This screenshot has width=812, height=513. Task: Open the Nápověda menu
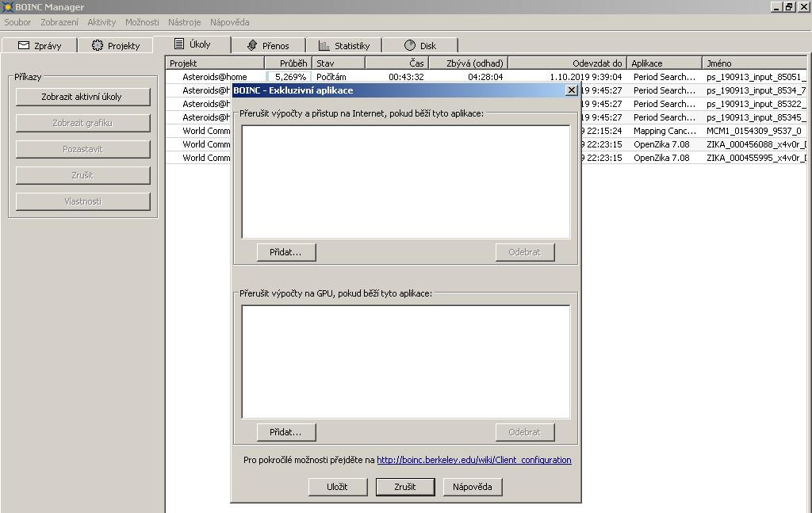click(x=229, y=22)
